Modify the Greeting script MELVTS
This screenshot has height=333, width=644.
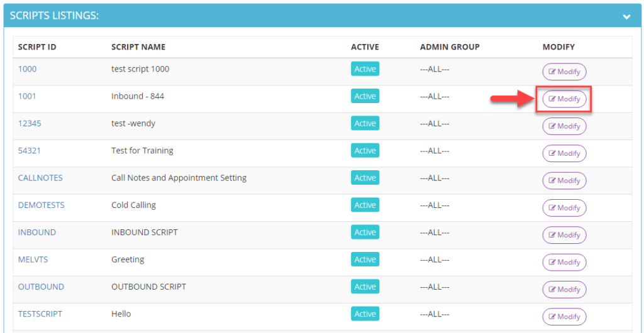coord(564,263)
